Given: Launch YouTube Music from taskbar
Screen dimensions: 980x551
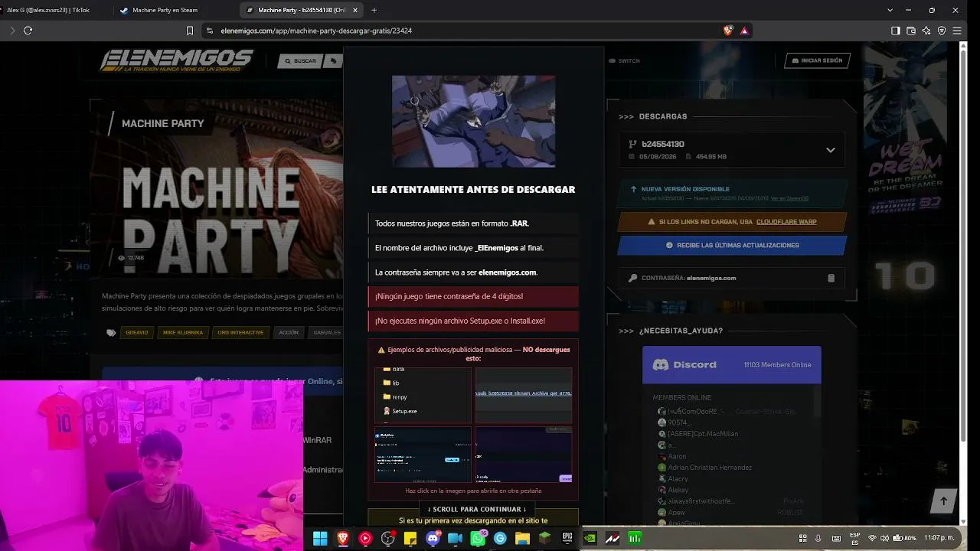Looking at the screenshot, I should [365, 539].
